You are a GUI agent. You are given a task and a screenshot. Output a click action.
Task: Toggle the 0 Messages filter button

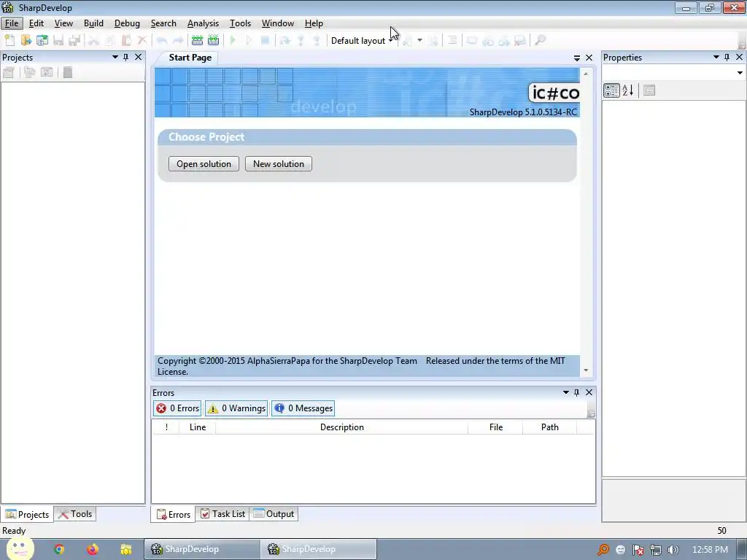coord(303,408)
